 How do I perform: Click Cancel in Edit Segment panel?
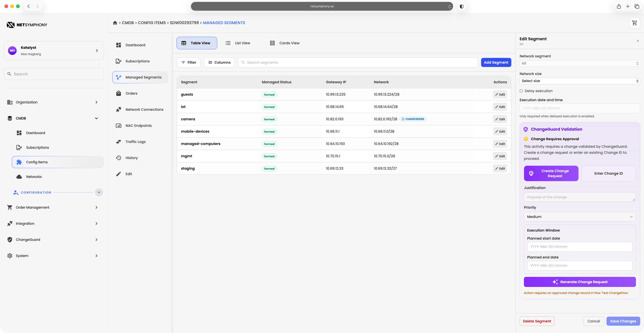click(594, 321)
